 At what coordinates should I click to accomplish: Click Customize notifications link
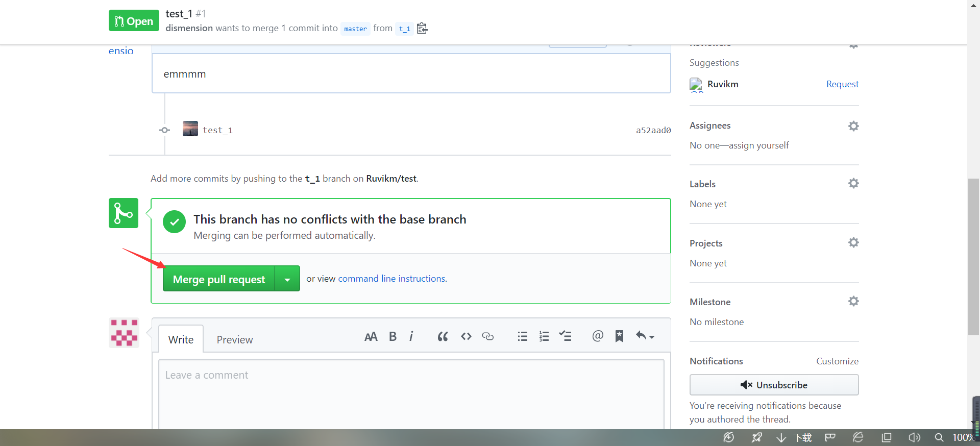coord(837,361)
